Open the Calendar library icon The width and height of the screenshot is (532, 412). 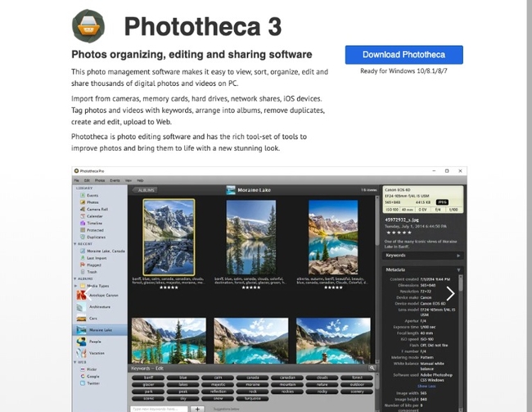pyautogui.click(x=83, y=216)
